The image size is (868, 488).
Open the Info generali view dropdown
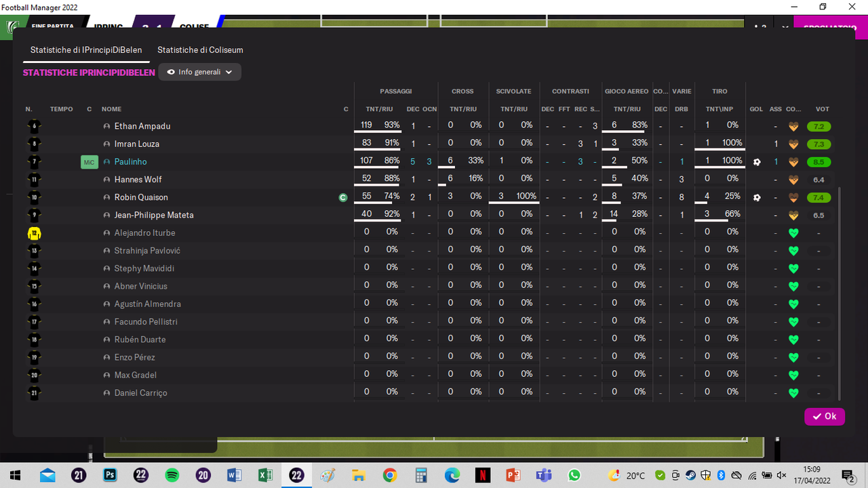click(199, 72)
